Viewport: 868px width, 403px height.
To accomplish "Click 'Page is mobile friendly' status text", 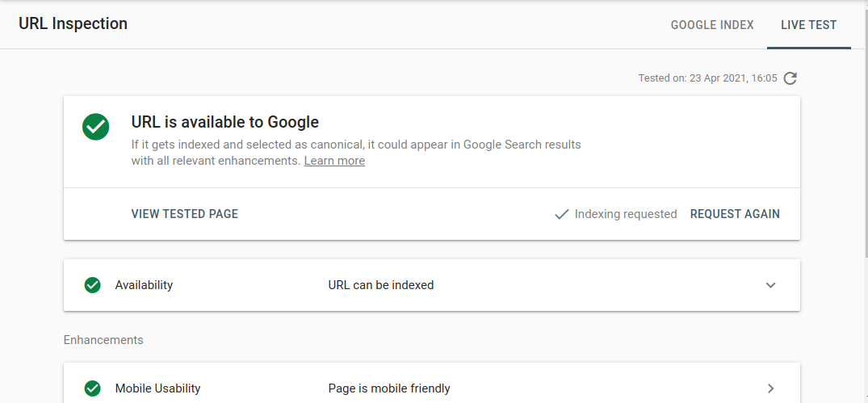I will point(389,388).
